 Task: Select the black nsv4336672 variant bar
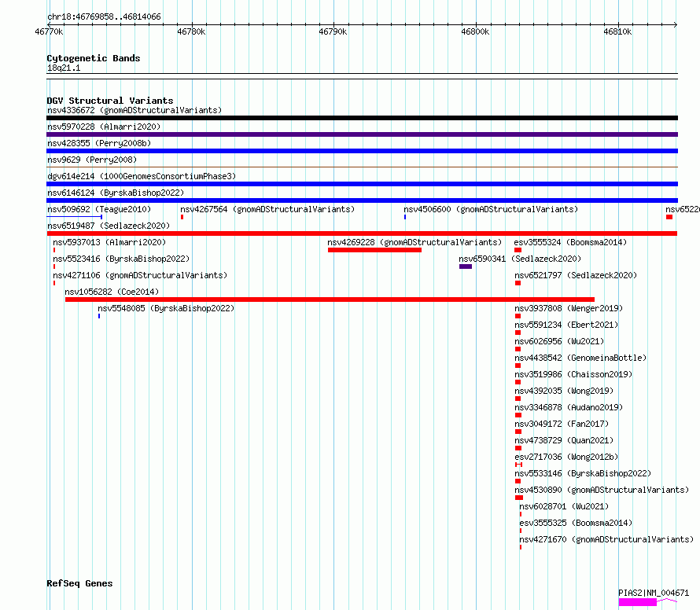click(x=362, y=118)
